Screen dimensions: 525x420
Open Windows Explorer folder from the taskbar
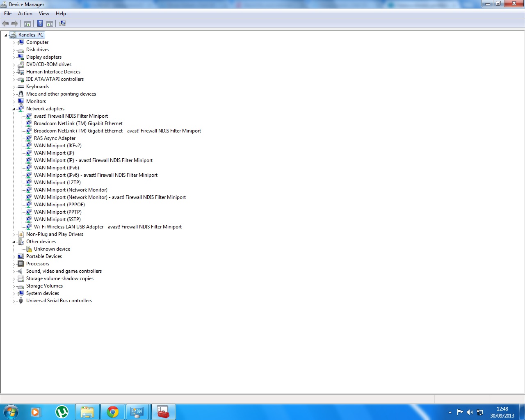coord(87,412)
